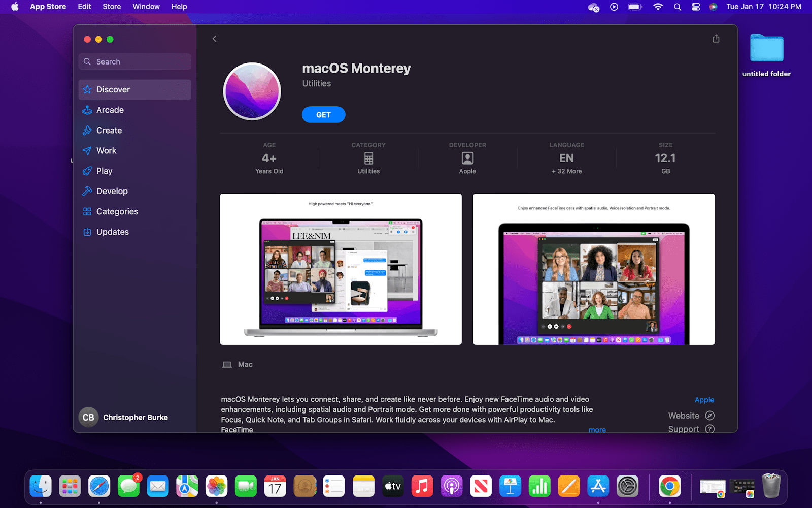Open FaceTime from the Dock

(x=246, y=487)
